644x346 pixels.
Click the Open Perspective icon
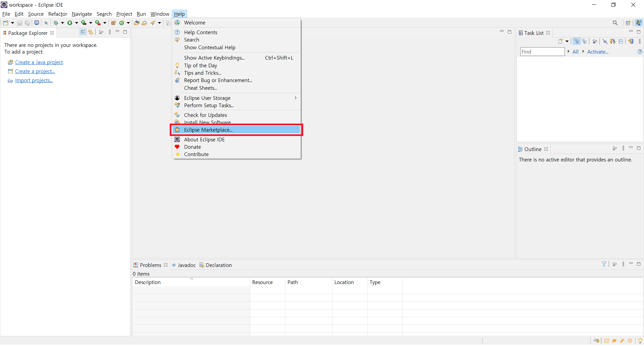tap(628, 23)
